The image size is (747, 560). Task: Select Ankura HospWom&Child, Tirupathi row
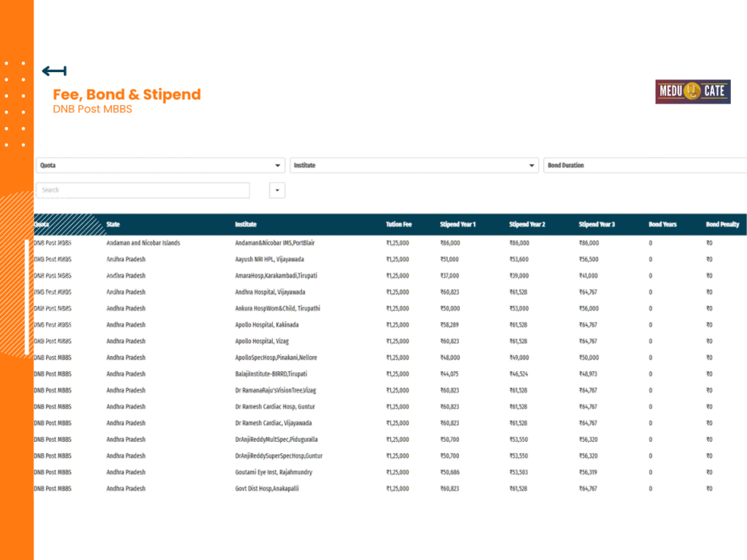tap(390, 308)
